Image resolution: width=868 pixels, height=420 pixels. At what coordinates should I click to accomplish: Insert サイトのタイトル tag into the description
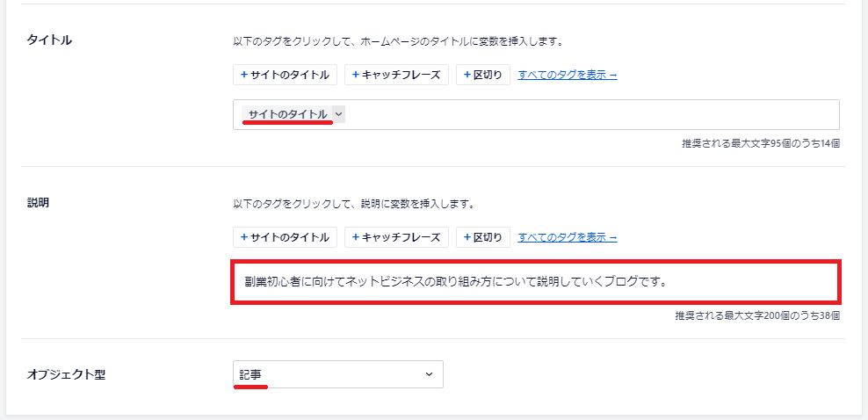tap(286, 237)
